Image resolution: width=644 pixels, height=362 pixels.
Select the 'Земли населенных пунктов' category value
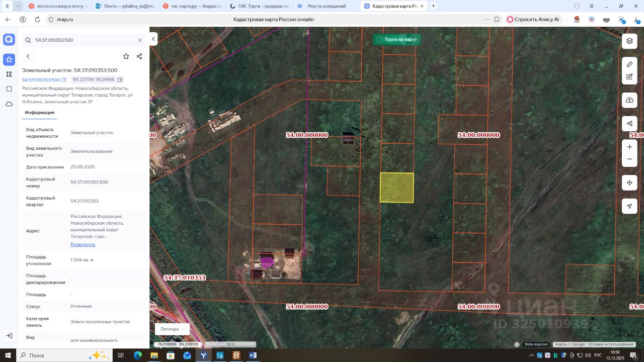tap(100, 322)
